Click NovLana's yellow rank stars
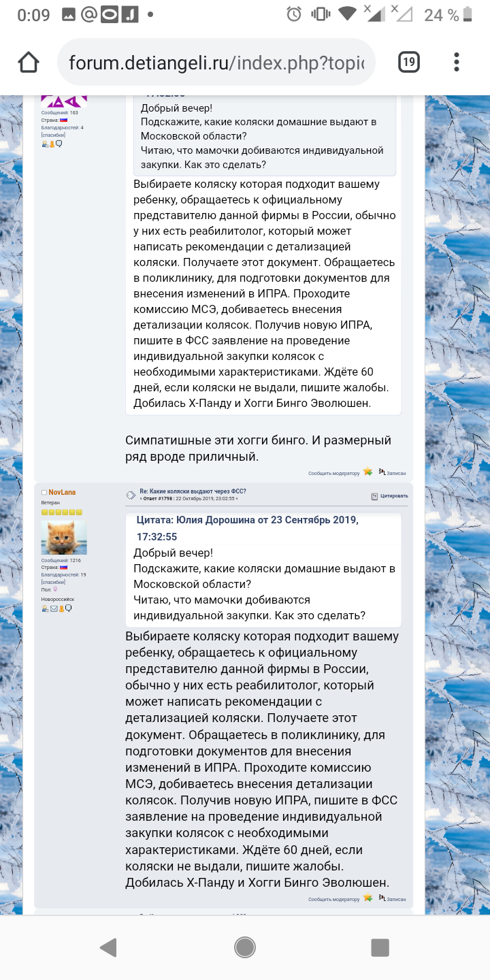490x980 pixels. tap(62, 512)
